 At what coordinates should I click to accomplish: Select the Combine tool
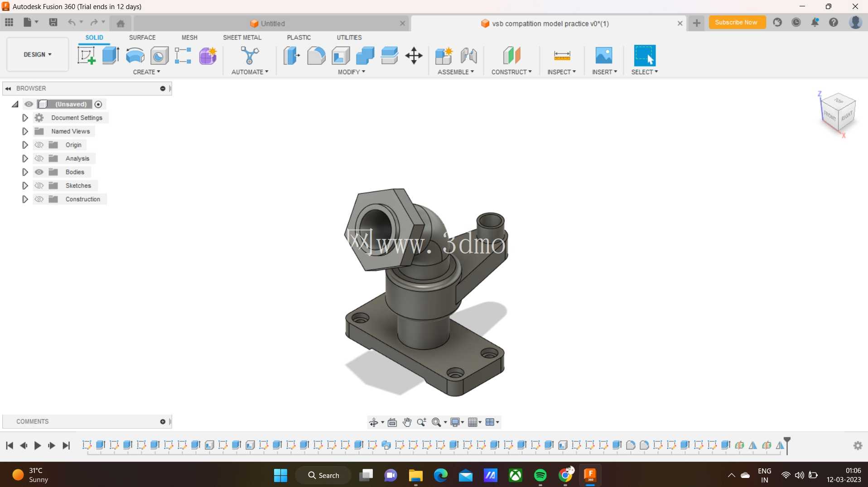tap(365, 56)
